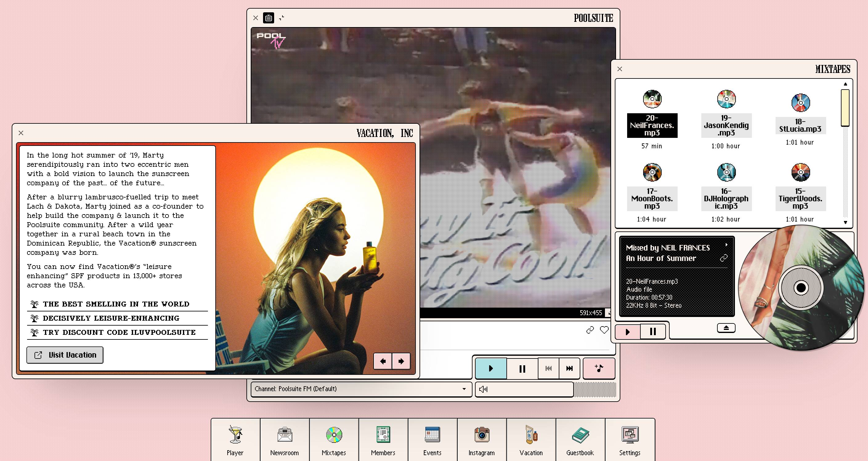The image size is (868, 461).
Task: Play the mixtape in Mixtapes window
Action: click(627, 332)
